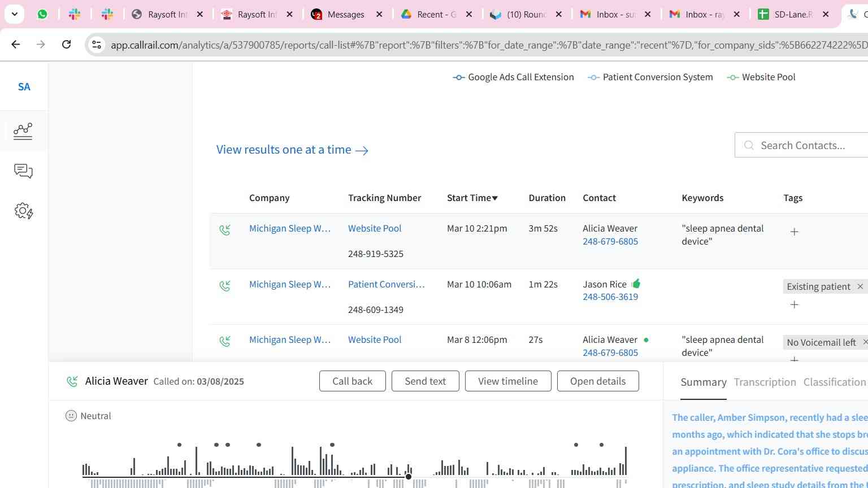868x488 pixels.
Task: Click the address bar URL
Action: [x=488, y=45]
